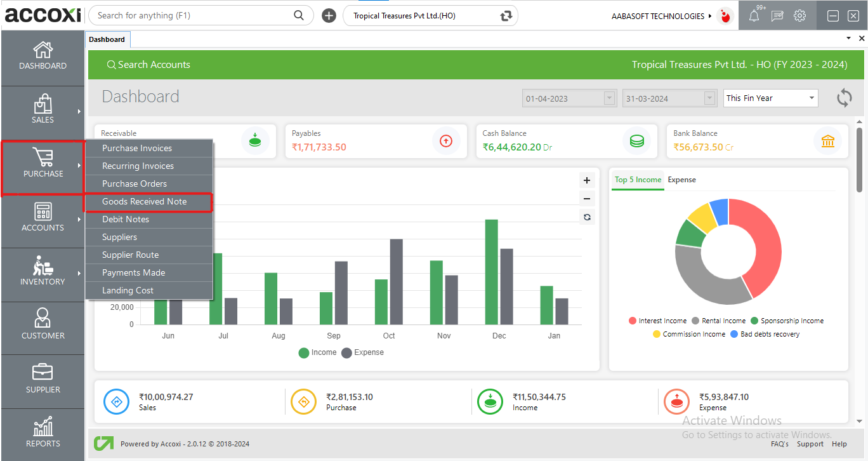The width and height of the screenshot is (868, 461).
Task: Click Search Accounts in green bar
Action: coord(148,65)
